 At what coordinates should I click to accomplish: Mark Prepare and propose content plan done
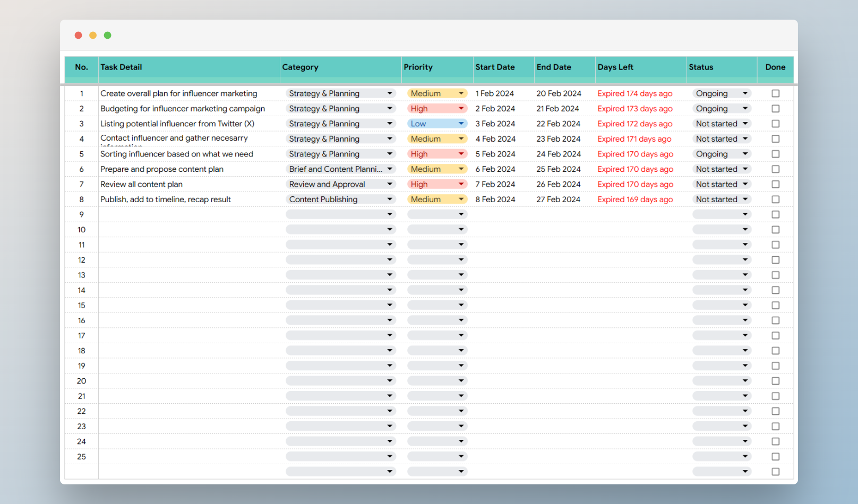(x=775, y=169)
